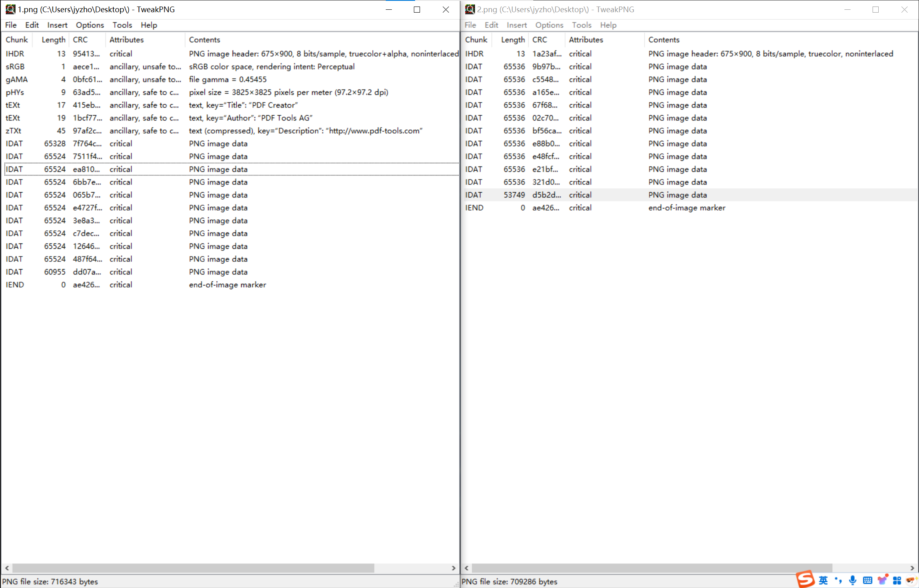Click horizontal scrollbar thumb in 2.png window
The image size is (919, 588).
click(652, 568)
